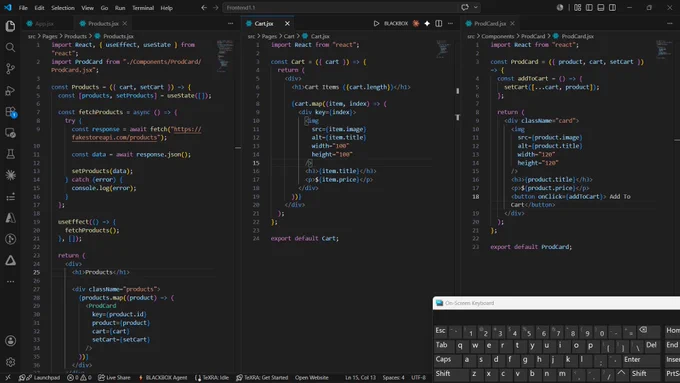Viewport: 680px width, 383px height.
Task: Click the Tab key on On-Screen Keyboard
Action: [x=441, y=345]
